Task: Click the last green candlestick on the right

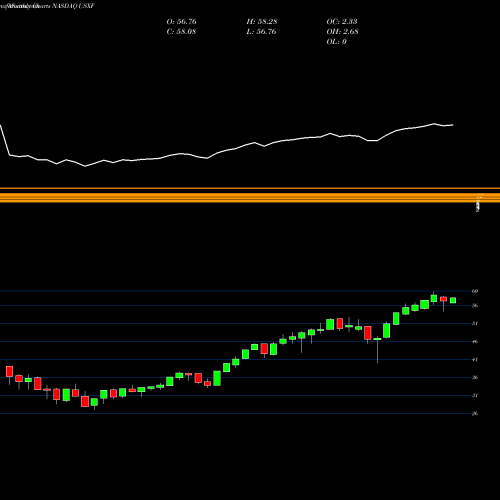Action: (453, 300)
